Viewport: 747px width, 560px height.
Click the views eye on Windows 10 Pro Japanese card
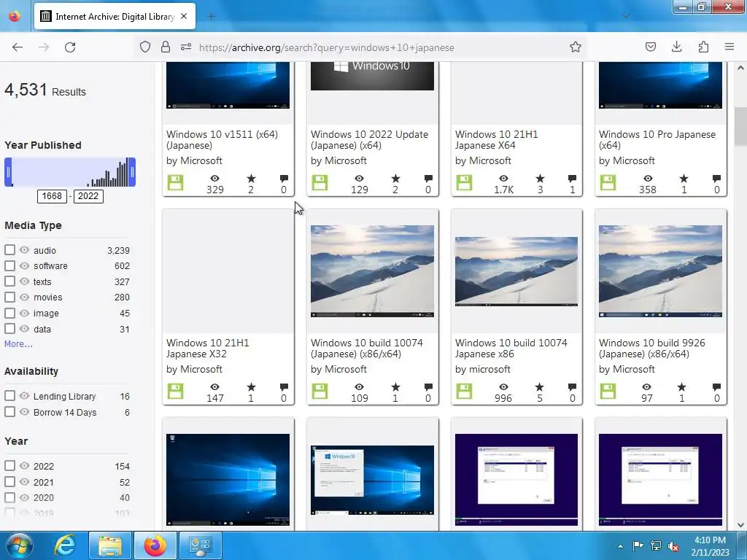click(648, 179)
